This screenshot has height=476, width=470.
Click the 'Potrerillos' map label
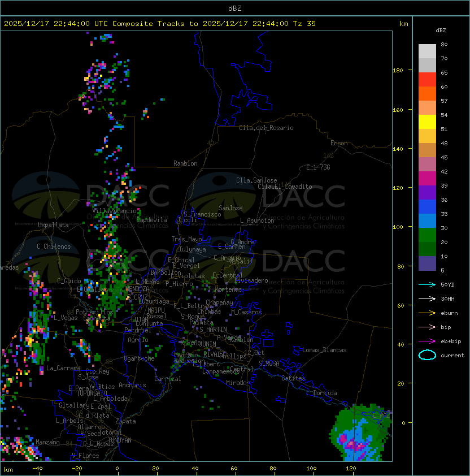point(94,312)
